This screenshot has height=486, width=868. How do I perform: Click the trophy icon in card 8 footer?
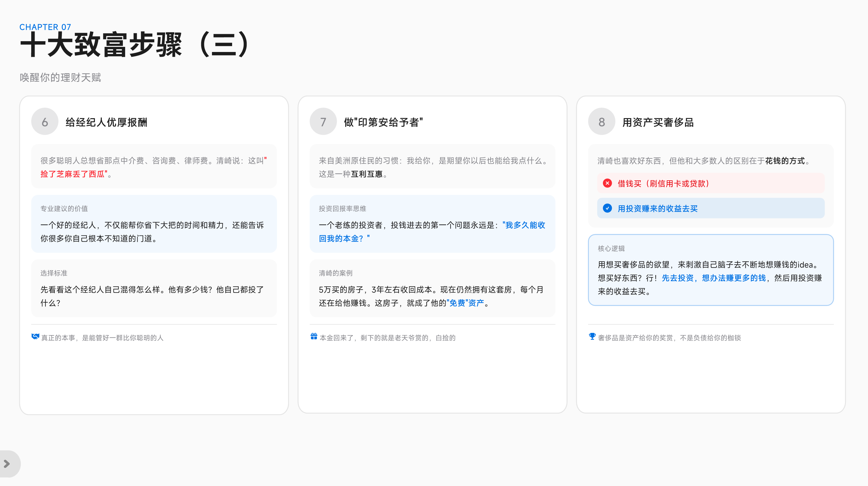pos(592,336)
